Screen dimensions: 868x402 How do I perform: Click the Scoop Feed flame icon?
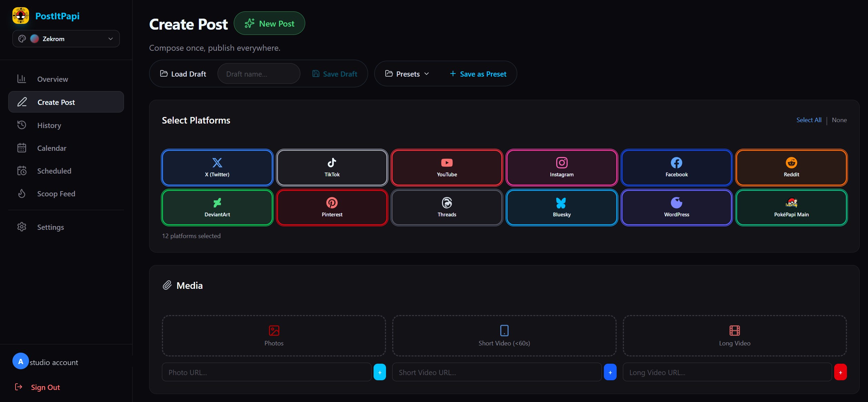pos(22,194)
